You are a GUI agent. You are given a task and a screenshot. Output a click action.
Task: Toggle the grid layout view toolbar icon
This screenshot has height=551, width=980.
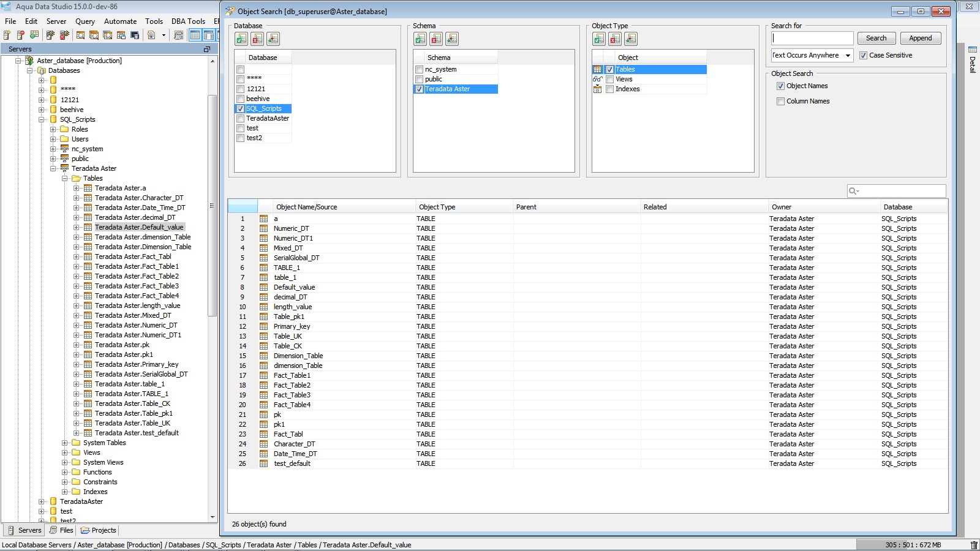pos(195,35)
